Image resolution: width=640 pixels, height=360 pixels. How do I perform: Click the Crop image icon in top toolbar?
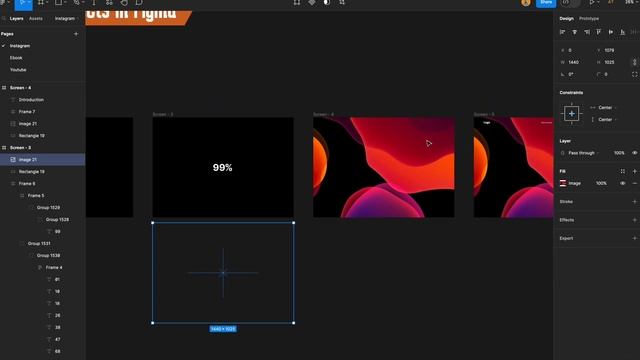point(342,3)
